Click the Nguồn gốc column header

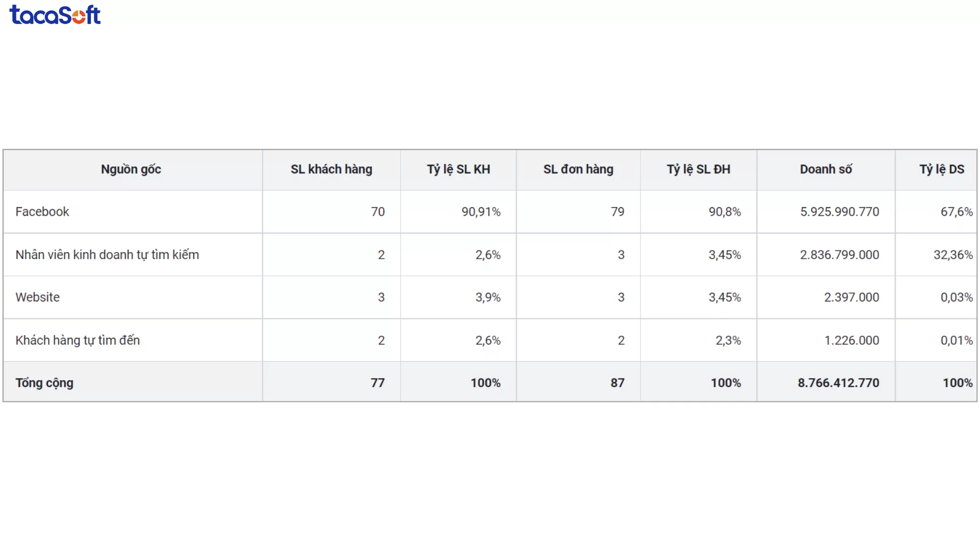coord(131,169)
